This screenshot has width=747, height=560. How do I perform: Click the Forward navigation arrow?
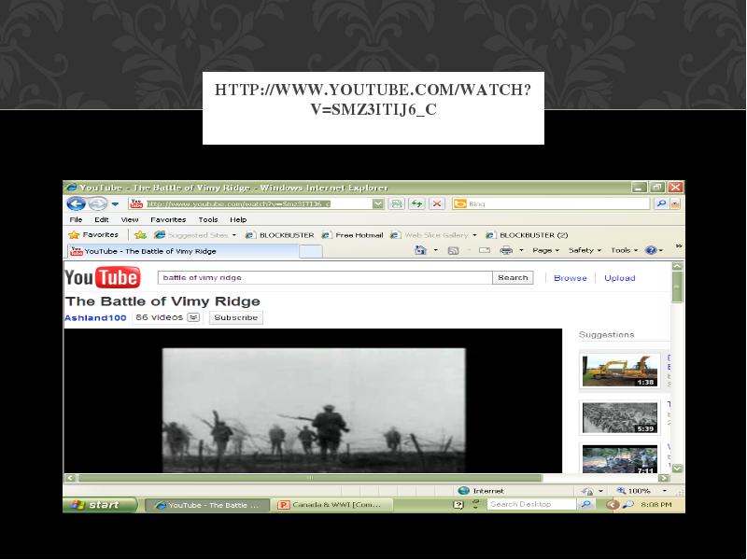[98, 203]
